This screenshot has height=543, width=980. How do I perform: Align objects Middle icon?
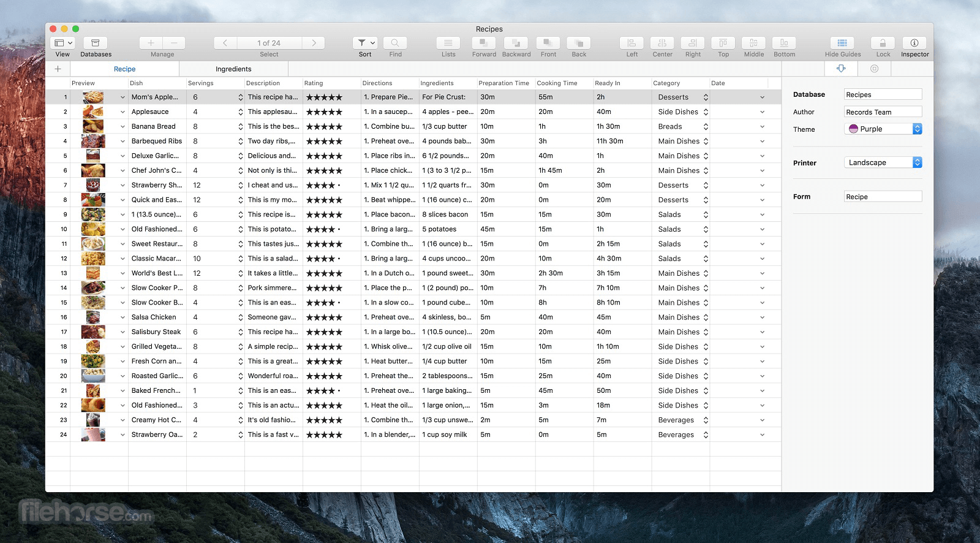click(x=754, y=43)
